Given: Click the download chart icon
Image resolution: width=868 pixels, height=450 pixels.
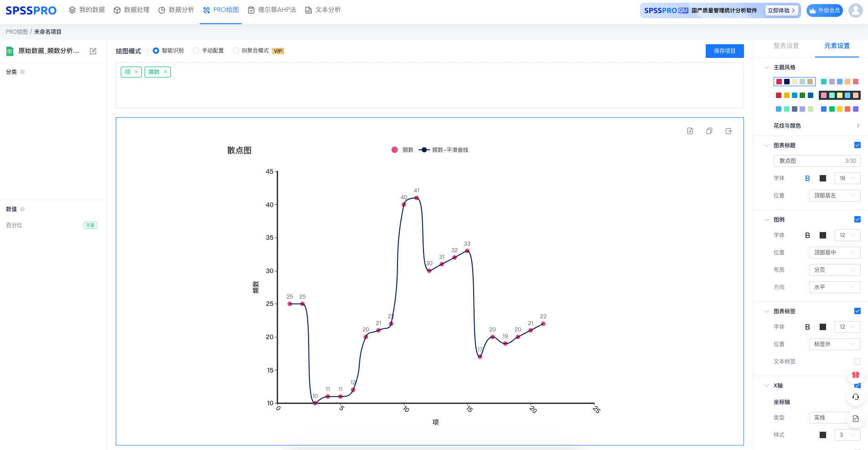Looking at the screenshot, I should click(x=690, y=131).
